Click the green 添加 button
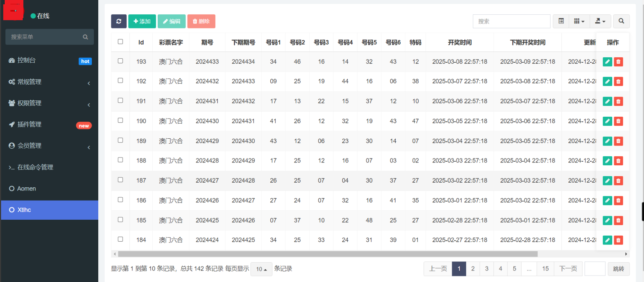This screenshot has width=644, height=282. point(142,21)
